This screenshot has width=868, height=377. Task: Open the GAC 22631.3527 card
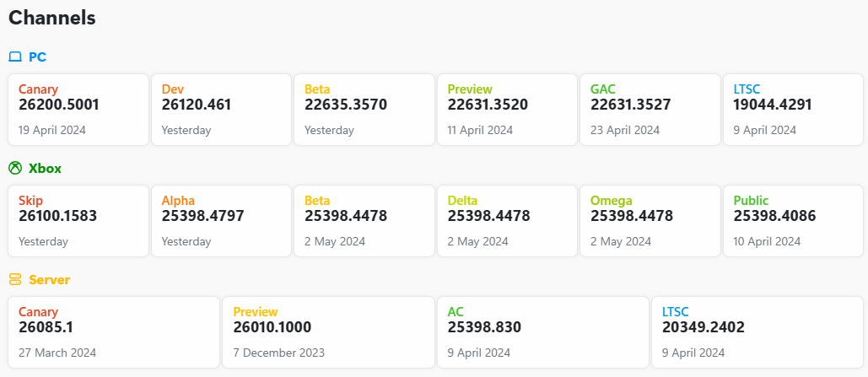(x=650, y=110)
